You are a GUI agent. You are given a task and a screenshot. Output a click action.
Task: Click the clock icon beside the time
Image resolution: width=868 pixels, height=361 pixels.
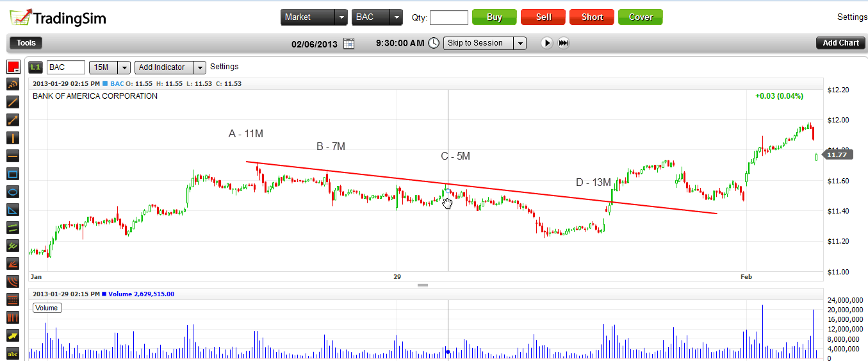point(434,43)
